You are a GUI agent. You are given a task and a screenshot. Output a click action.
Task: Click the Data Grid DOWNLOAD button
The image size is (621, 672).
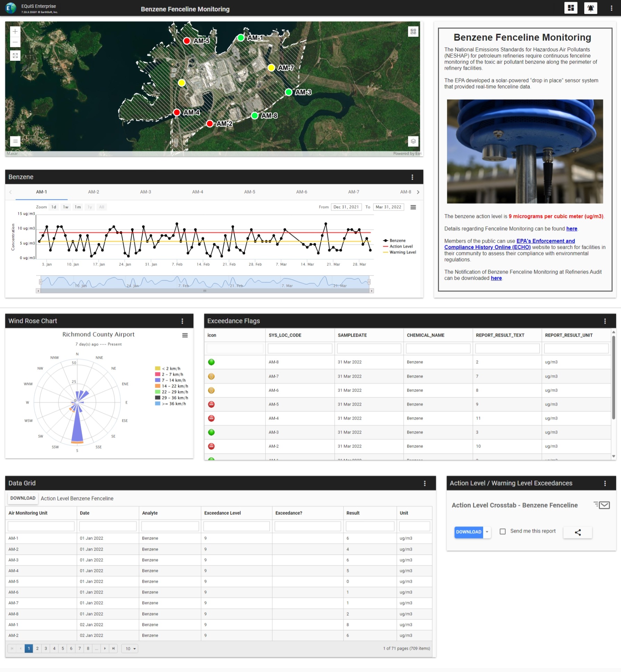coord(23,498)
